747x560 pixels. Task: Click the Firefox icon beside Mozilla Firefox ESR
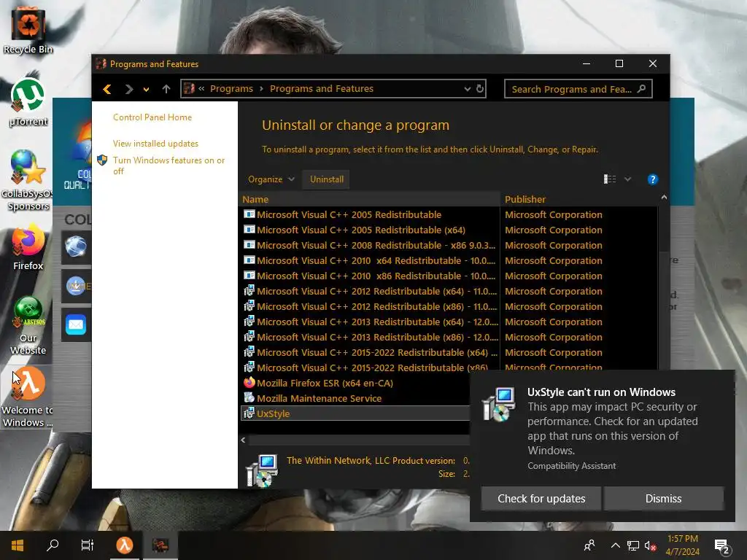point(249,382)
